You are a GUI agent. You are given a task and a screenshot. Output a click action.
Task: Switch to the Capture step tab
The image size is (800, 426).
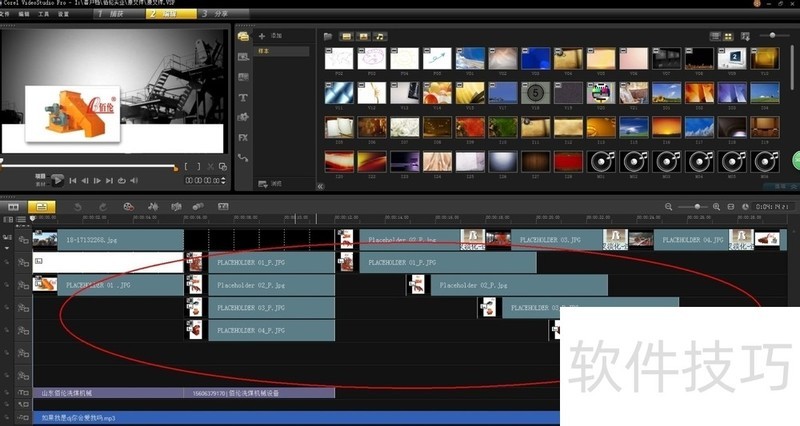116,15
